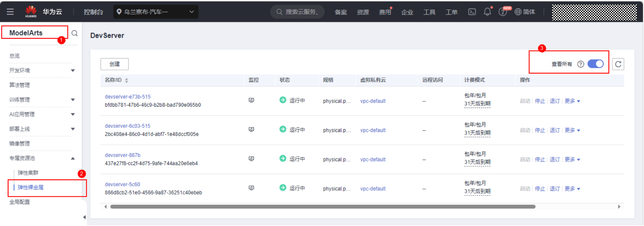
Task: Open 企业 in the top navigation
Action: [x=407, y=12]
